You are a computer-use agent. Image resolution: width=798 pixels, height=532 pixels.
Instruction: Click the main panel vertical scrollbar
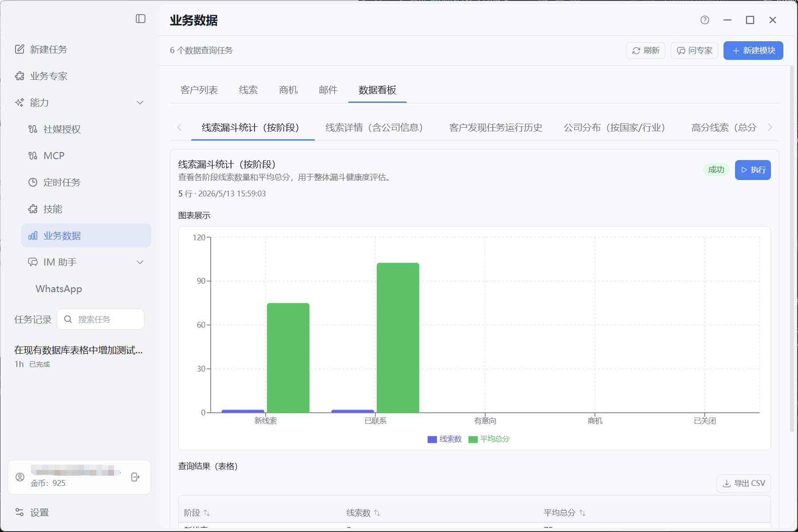tap(792, 248)
